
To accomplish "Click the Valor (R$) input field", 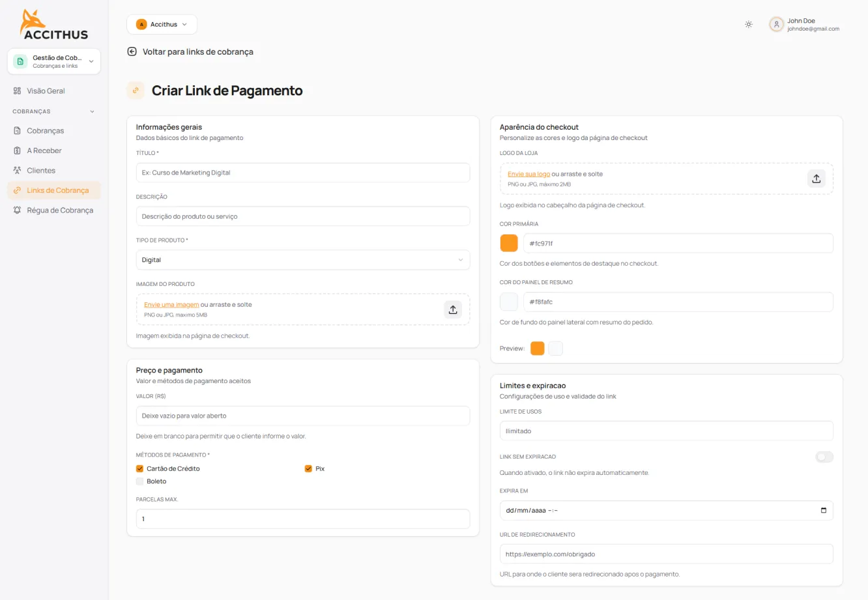I will point(303,416).
